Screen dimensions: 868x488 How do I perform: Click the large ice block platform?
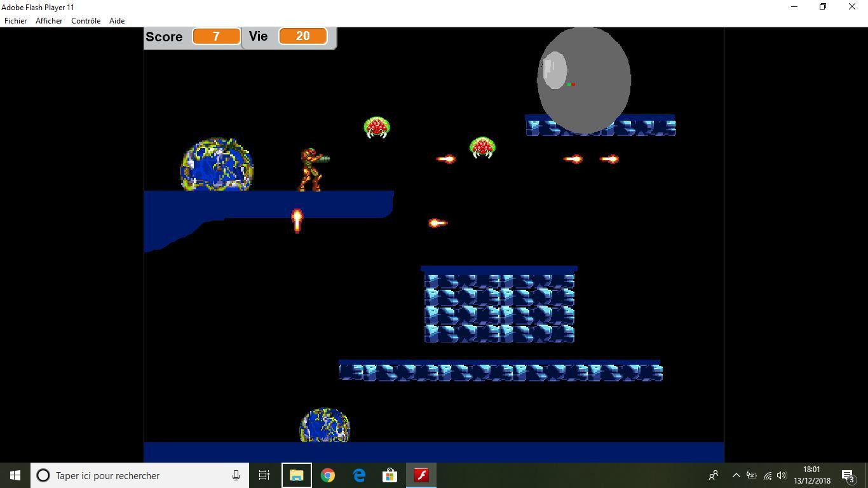pos(499,305)
